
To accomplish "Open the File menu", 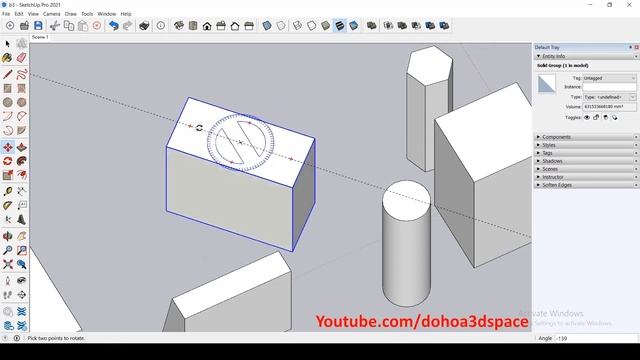I will point(6,14).
